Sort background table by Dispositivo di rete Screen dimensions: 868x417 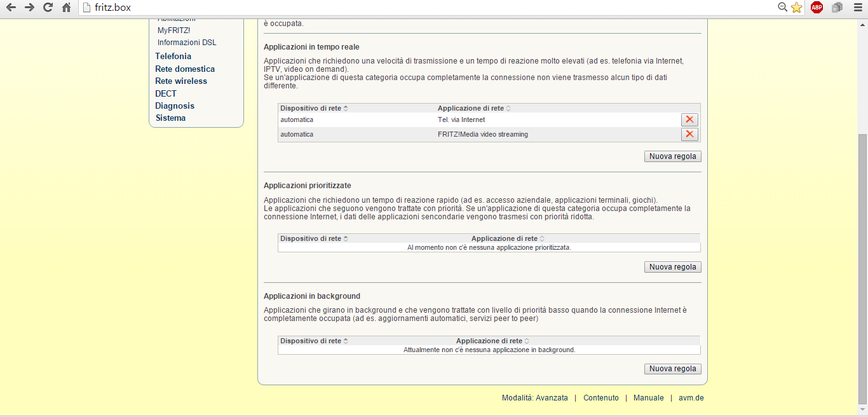click(x=314, y=341)
